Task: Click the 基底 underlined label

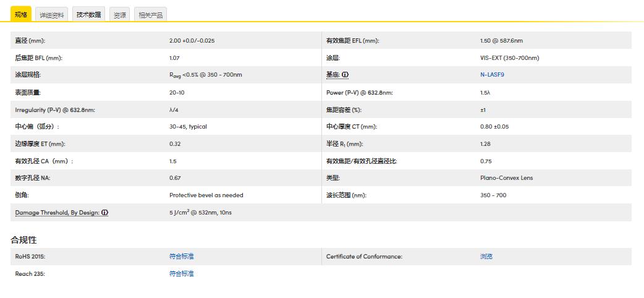Action: [x=333, y=75]
